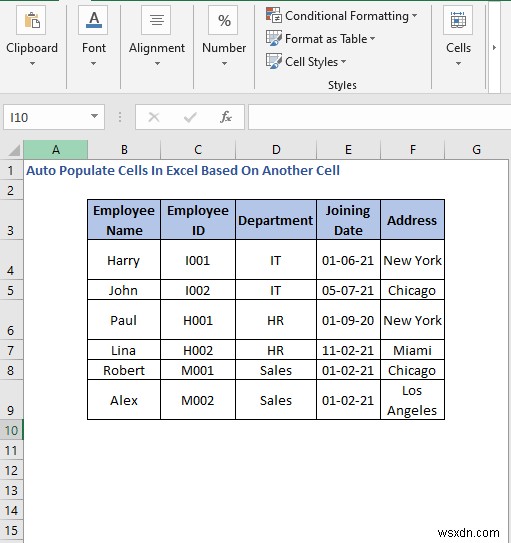This screenshot has height=543, width=511.
Task: Expand the Clipboard group dropdown arrow
Action: 32,63
